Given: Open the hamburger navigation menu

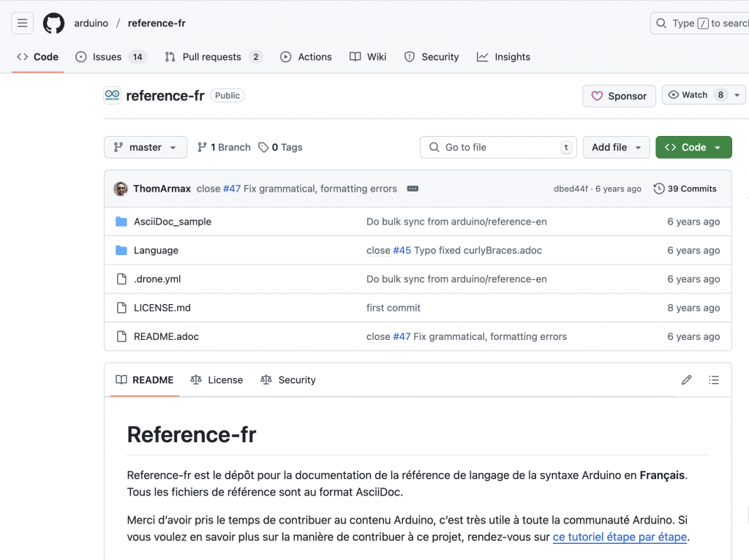Looking at the screenshot, I should (x=23, y=23).
